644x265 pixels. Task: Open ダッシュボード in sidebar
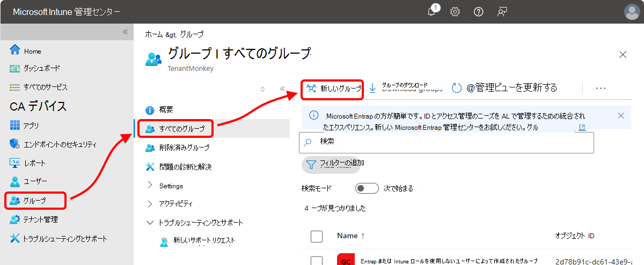click(x=35, y=69)
